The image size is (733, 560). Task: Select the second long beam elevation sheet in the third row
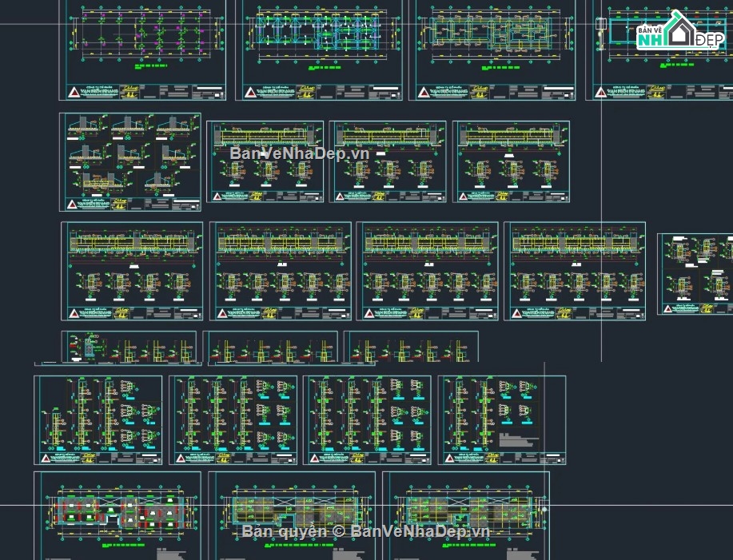tap(281, 271)
